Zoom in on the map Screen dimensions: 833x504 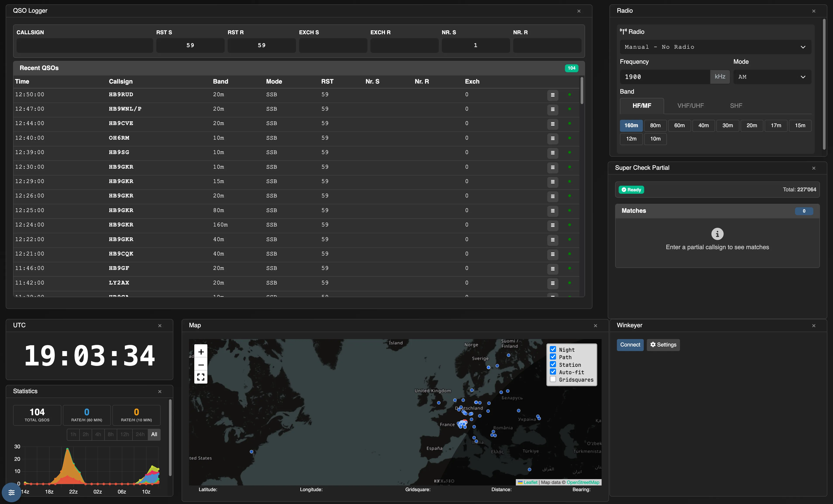pyautogui.click(x=201, y=352)
